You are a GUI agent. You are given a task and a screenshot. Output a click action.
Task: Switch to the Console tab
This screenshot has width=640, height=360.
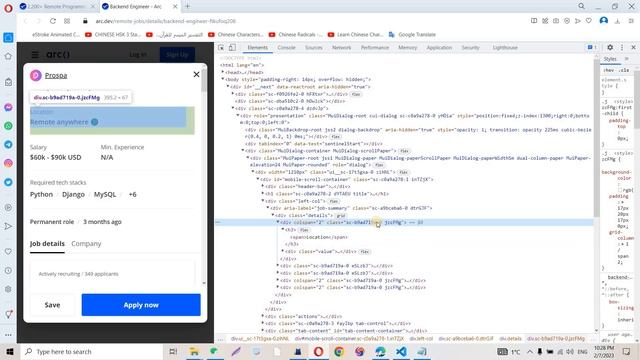tap(286, 47)
